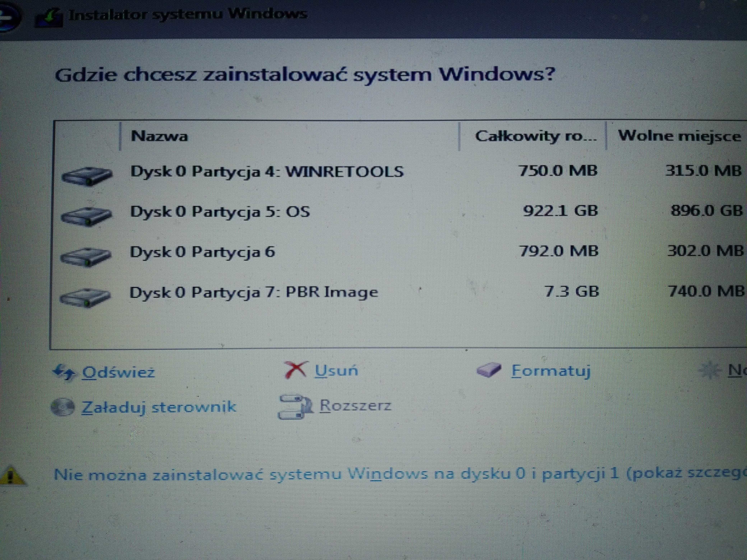This screenshot has width=747, height=560.
Task: Click the 7.3 GB total size value
Action: click(572, 291)
